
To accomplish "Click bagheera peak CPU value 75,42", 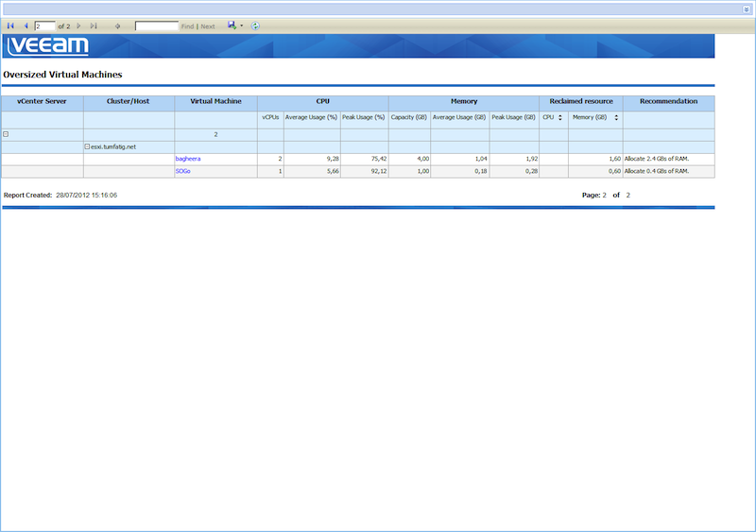I will click(379, 159).
